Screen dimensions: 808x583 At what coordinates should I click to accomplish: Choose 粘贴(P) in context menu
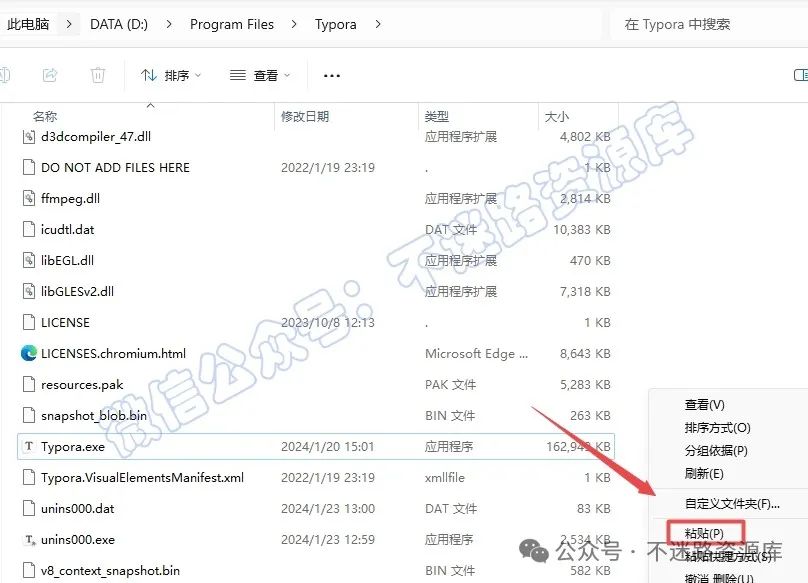pyautogui.click(x=704, y=534)
